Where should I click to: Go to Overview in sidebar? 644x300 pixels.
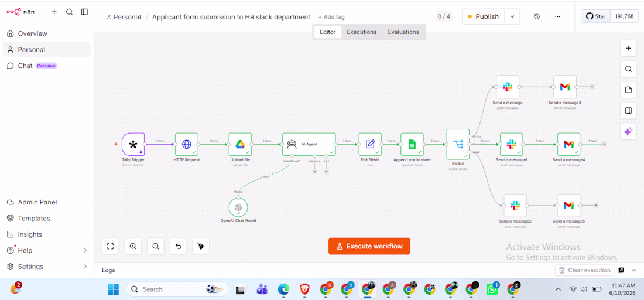[x=47, y=34]
